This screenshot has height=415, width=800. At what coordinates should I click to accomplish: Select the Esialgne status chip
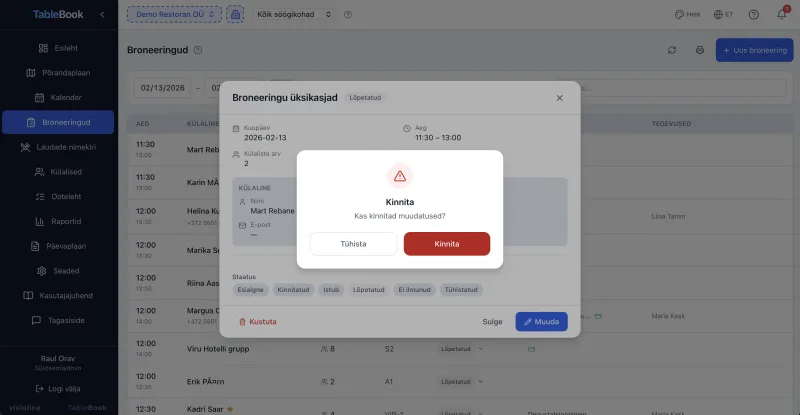(250, 289)
